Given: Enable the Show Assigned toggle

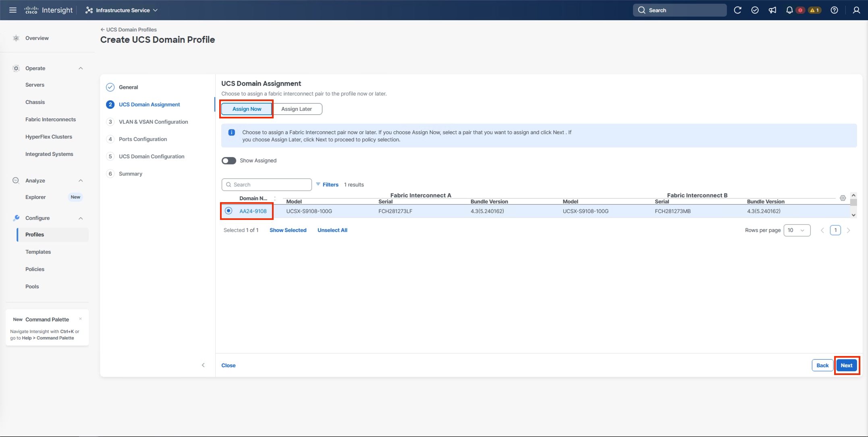Looking at the screenshot, I should (228, 160).
